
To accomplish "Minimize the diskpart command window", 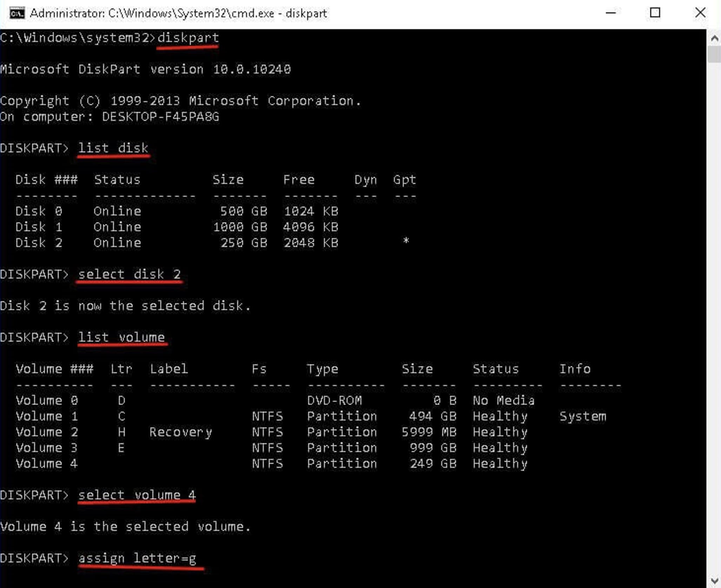I will point(611,13).
